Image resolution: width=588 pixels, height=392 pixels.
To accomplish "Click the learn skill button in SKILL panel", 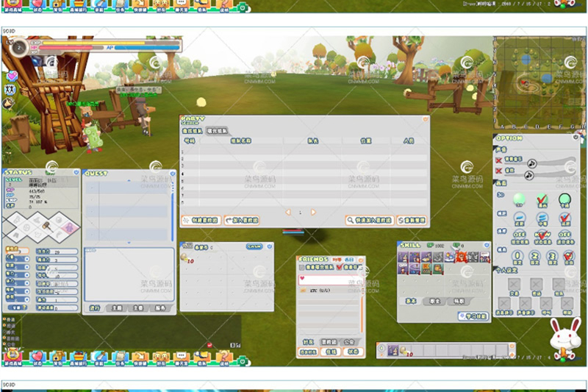I will point(473,316).
